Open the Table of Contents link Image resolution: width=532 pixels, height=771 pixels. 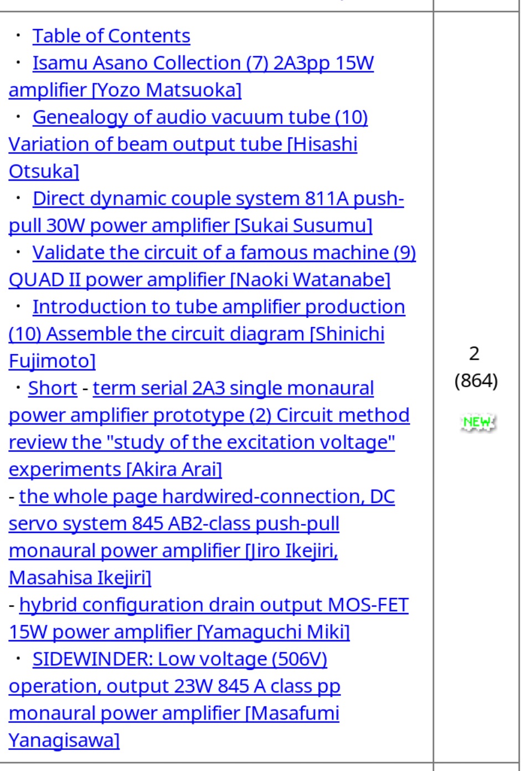click(x=111, y=36)
